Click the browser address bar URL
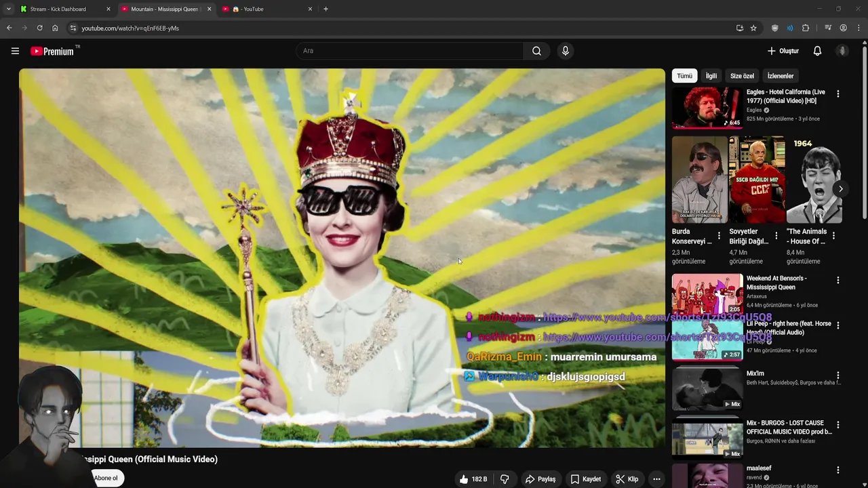 coord(130,28)
